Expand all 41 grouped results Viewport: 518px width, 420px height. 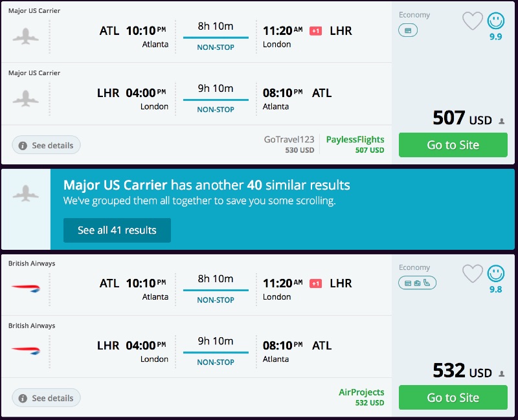tap(117, 230)
